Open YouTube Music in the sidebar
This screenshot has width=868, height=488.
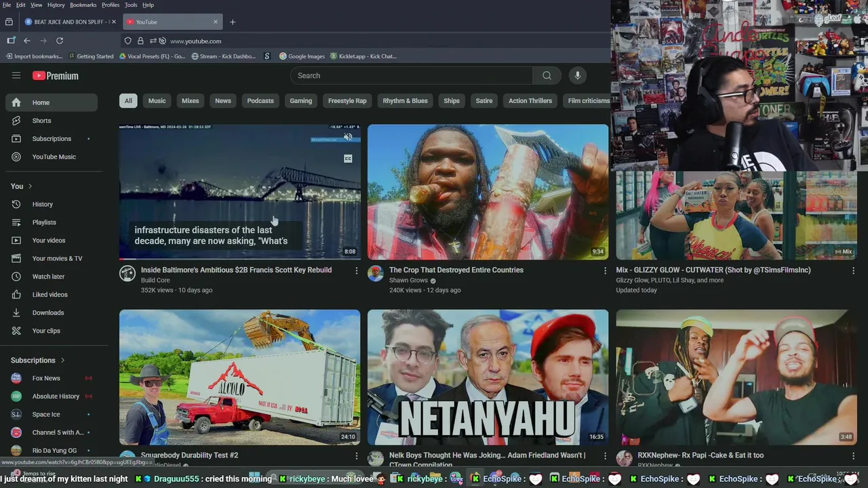pyautogui.click(x=52, y=157)
